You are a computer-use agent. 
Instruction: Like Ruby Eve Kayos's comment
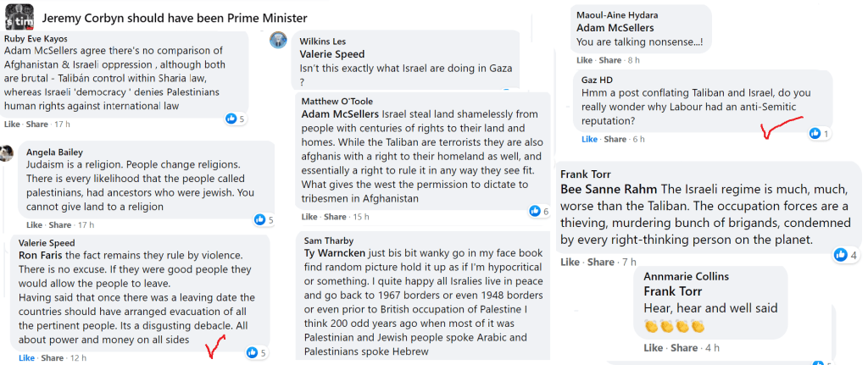12,124
